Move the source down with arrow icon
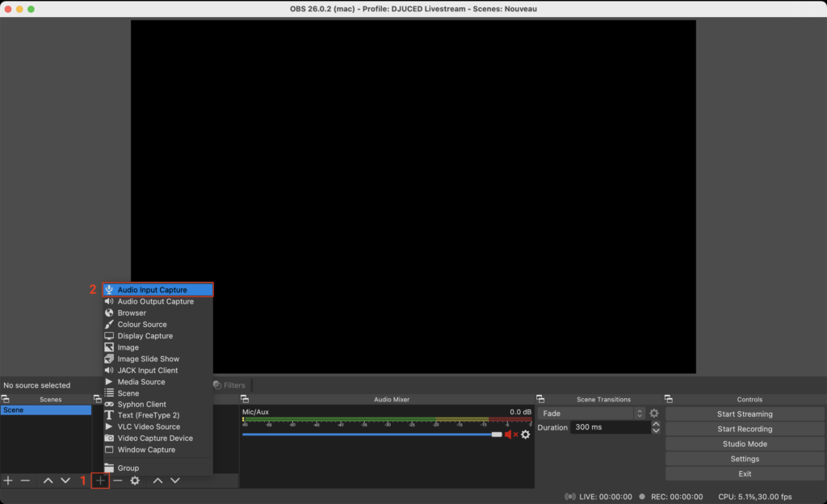827x504 pixels. click(x=175, y=481)
